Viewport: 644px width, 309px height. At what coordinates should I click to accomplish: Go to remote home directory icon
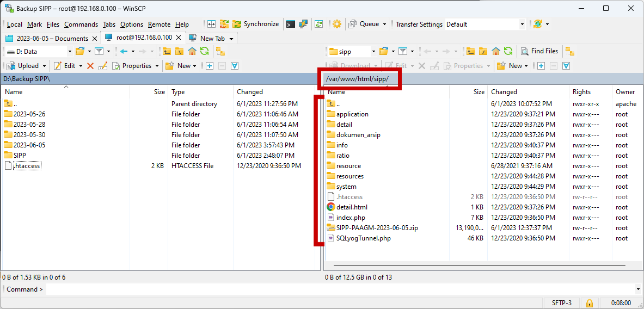pyautogui.click(x=496, y=51)
